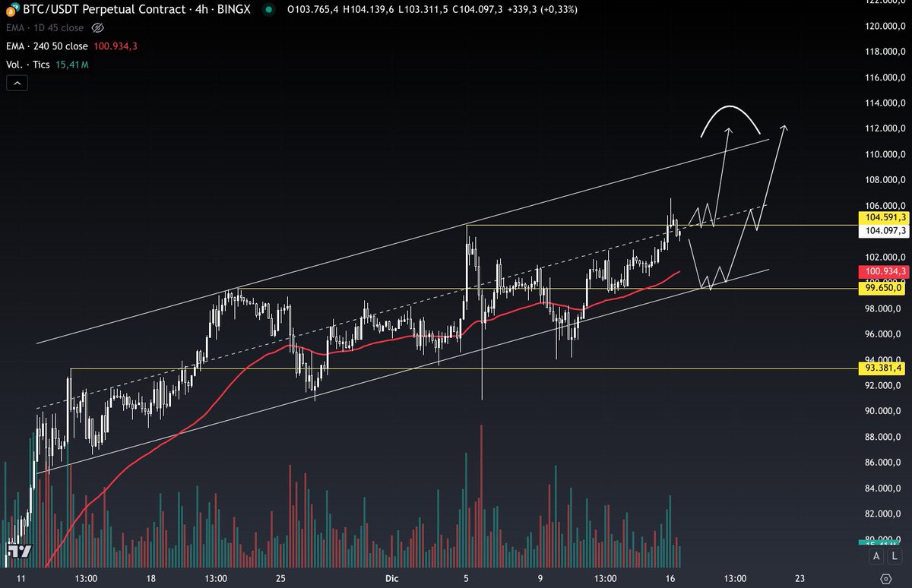Click the 23 date label on time axis
This screenshot has height=588, width=912.
[x=800, y=579]
